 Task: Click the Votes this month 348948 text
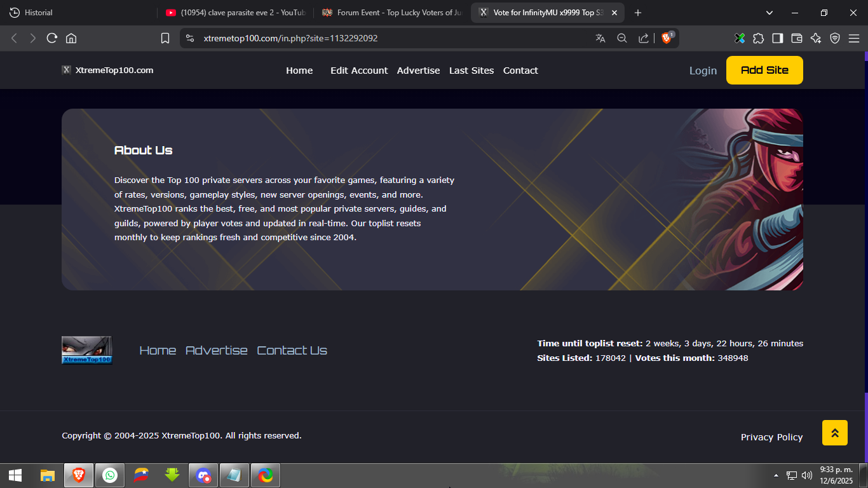[691, 358]
